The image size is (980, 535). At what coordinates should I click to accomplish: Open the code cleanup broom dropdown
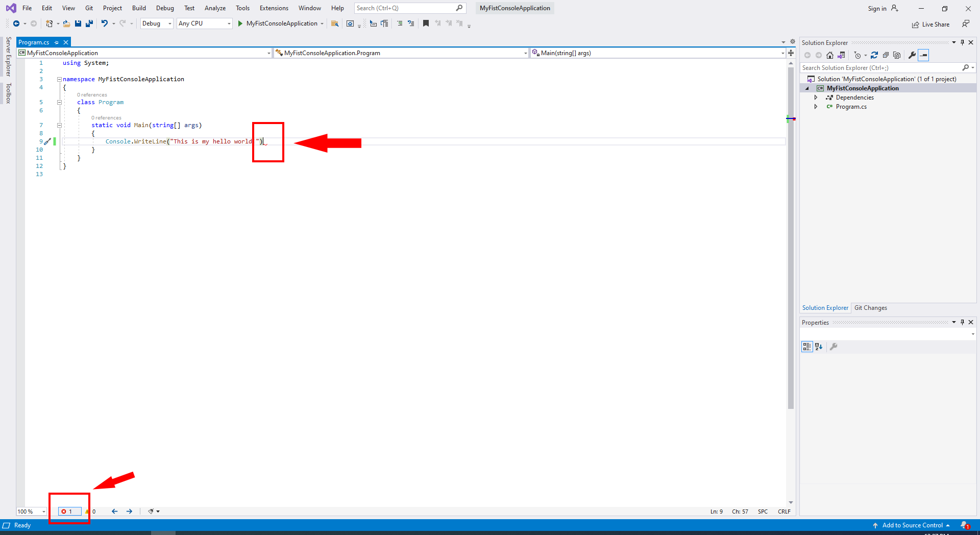point(154,512)
